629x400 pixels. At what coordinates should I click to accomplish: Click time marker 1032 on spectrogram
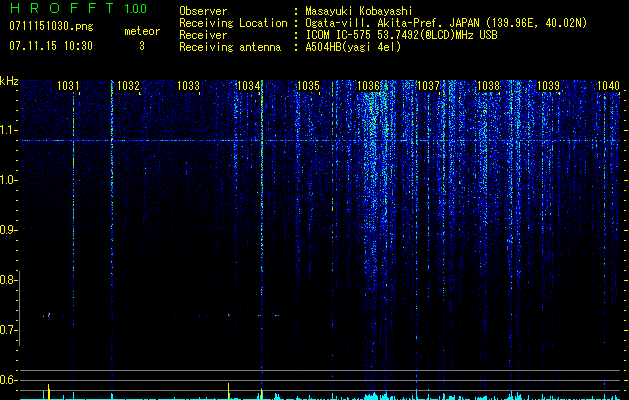(x=128, y=86)
